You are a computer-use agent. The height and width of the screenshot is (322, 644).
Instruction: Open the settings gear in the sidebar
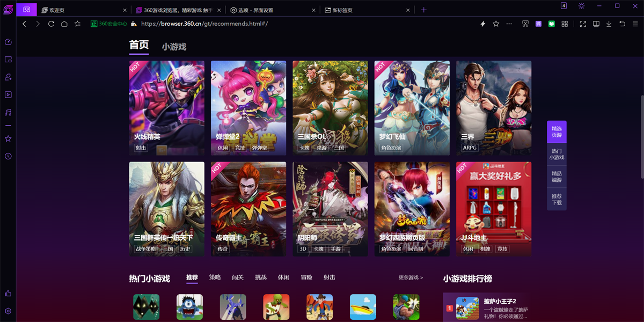click(8, 311)
